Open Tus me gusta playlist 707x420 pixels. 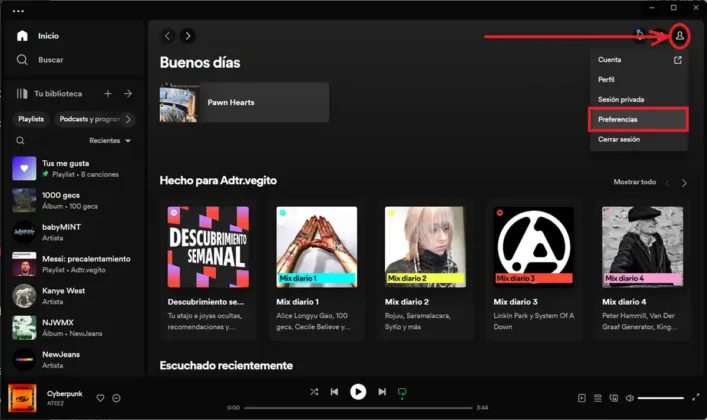click(x=73, y=168)
